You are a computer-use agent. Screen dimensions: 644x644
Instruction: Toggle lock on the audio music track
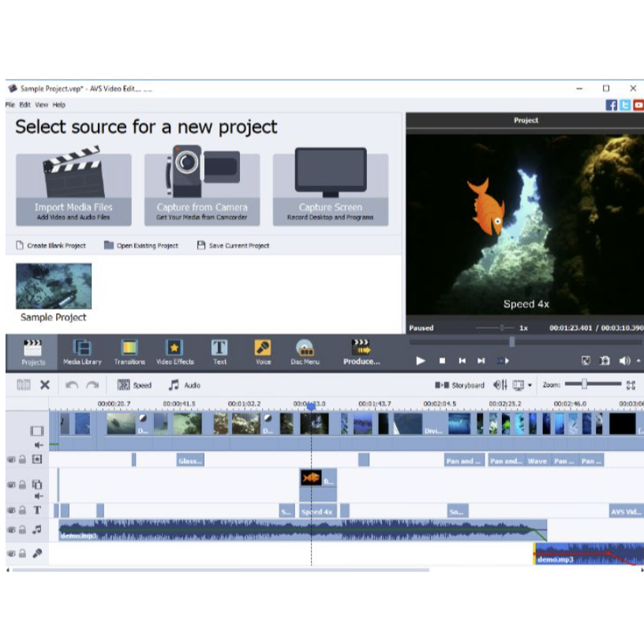coord(22,530)
